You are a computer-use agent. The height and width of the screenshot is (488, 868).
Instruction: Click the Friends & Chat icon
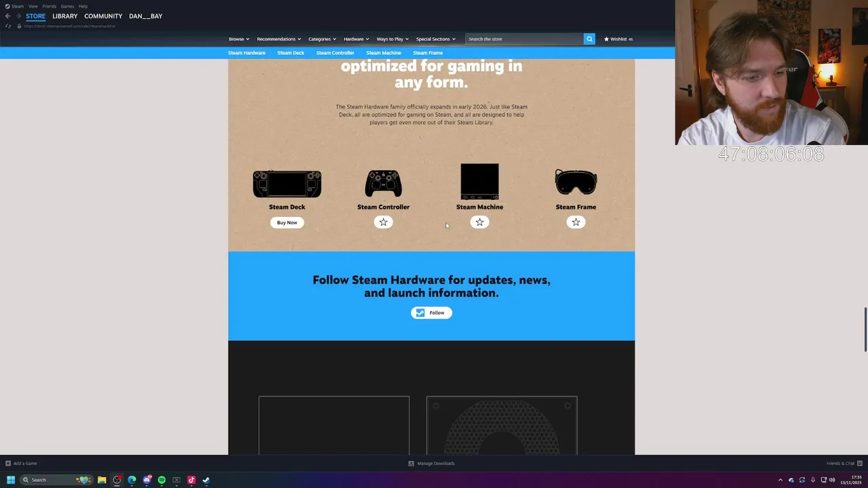point(860,464)
